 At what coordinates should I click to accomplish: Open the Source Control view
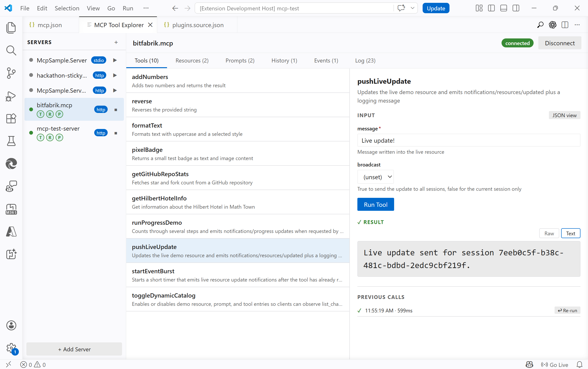point(11,73)
